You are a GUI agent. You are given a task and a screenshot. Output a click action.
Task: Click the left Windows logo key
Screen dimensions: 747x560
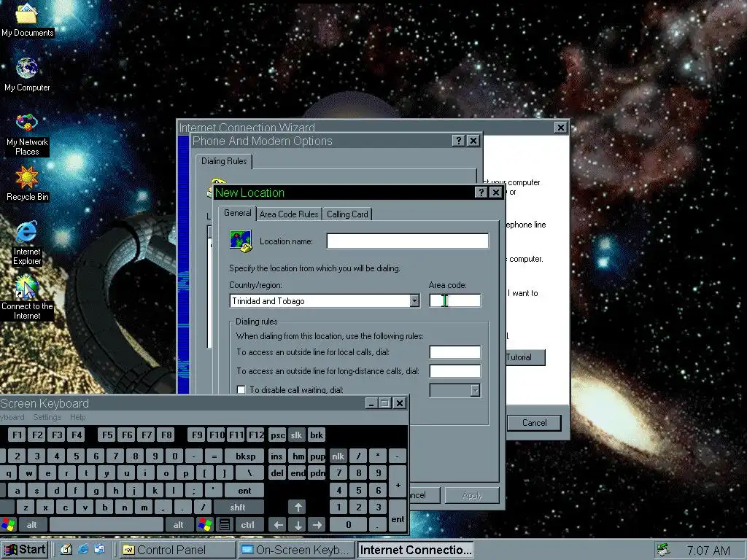click(8, 525)
